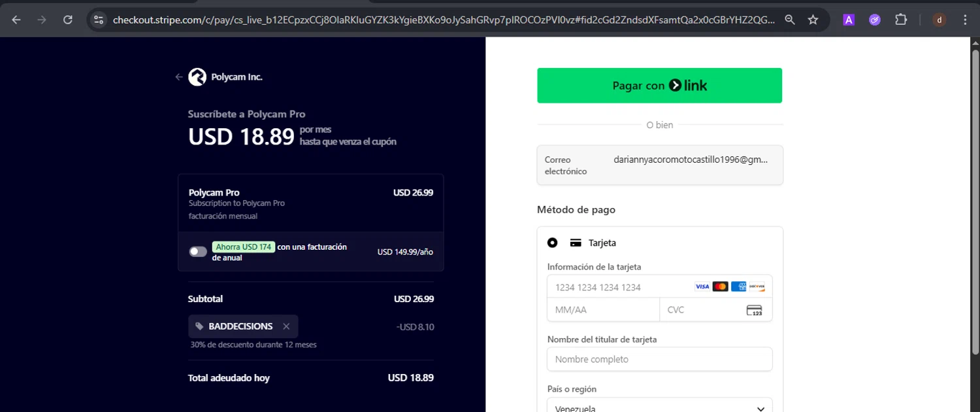Viewport: 980px width, 412px height.
Task: Click the Mastercard logo
Action: pos(720,286)
